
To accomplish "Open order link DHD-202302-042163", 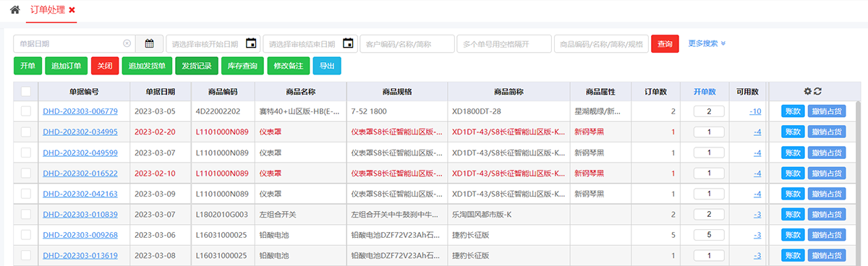I will tap(80, 194).
